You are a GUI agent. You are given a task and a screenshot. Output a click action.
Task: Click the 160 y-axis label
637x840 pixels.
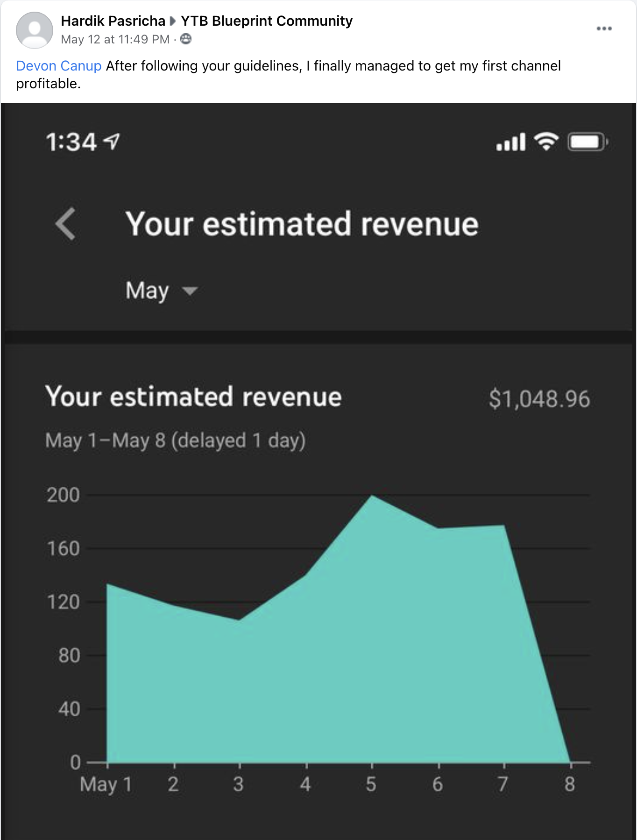coord(64,548)
